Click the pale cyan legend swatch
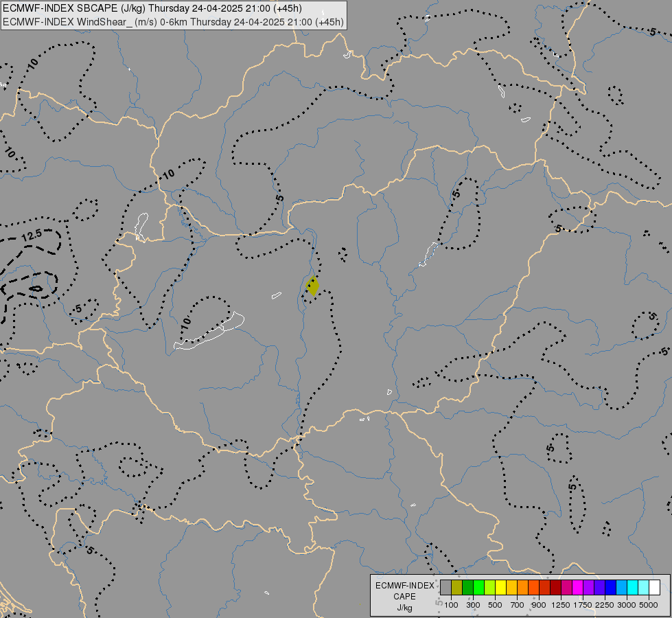This screenshot has width=672, height=618. pyautogui.click(x=644, y=588)
